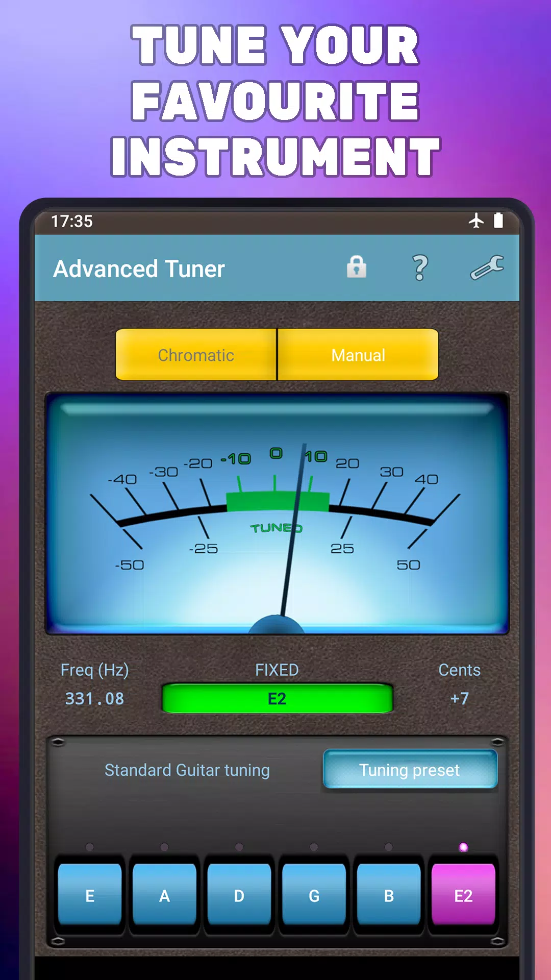This screenshot has width=551, height=980.
Task: Tap the battery status icon
Action: coord(498,220)
